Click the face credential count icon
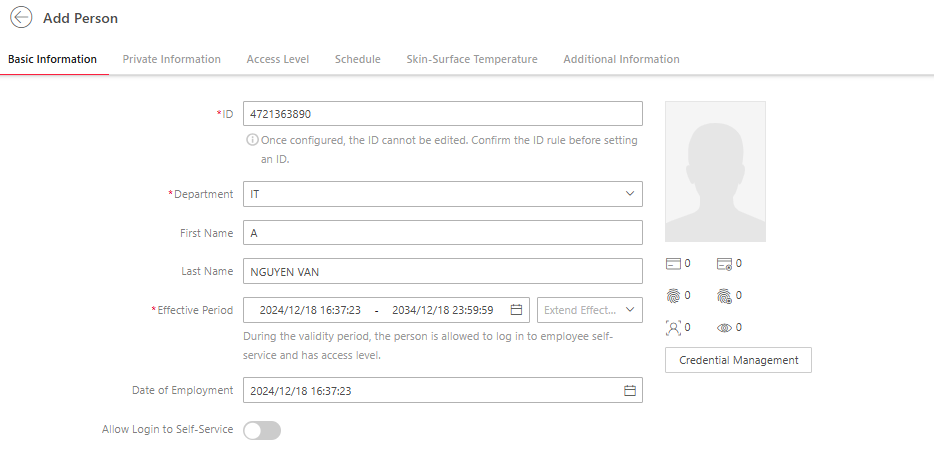This screenshot has height=475, width=934. [673, 327]
